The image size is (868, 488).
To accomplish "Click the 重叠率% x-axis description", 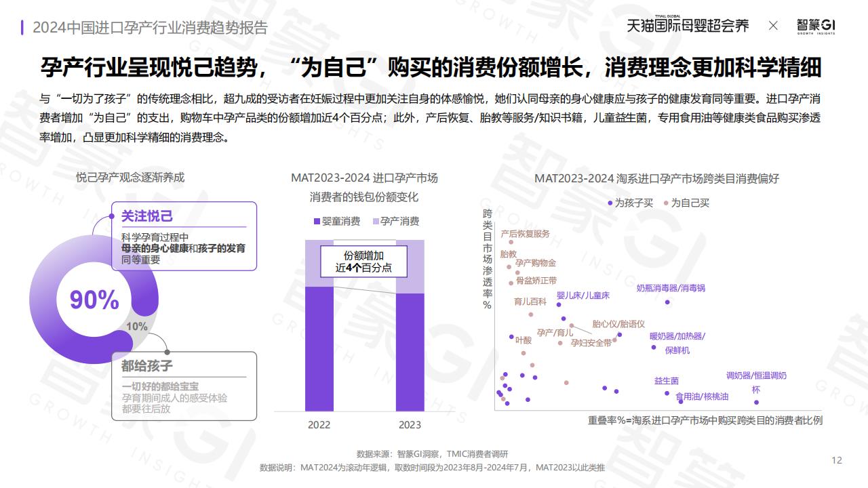I will tap(705, 420).
